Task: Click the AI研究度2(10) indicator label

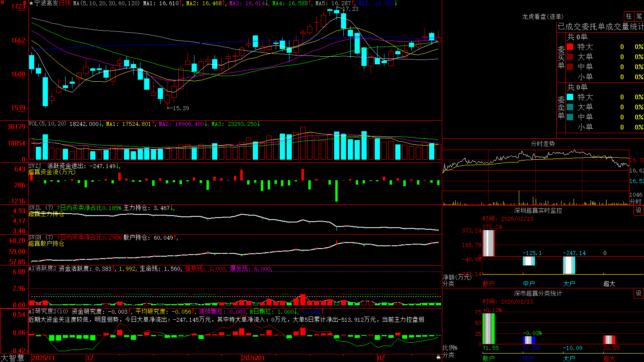Action: [49, 312]
